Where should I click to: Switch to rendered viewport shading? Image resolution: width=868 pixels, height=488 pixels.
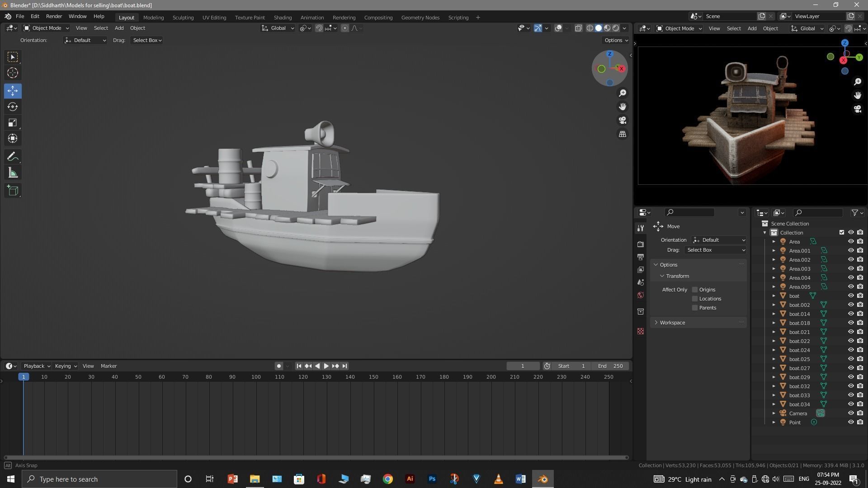(x=615, y=28)
